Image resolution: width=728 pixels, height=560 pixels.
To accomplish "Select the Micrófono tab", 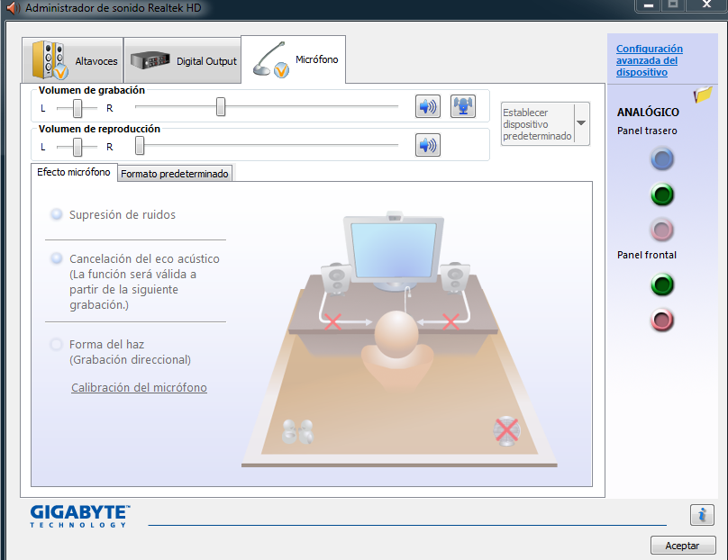I will pos(294,59).
